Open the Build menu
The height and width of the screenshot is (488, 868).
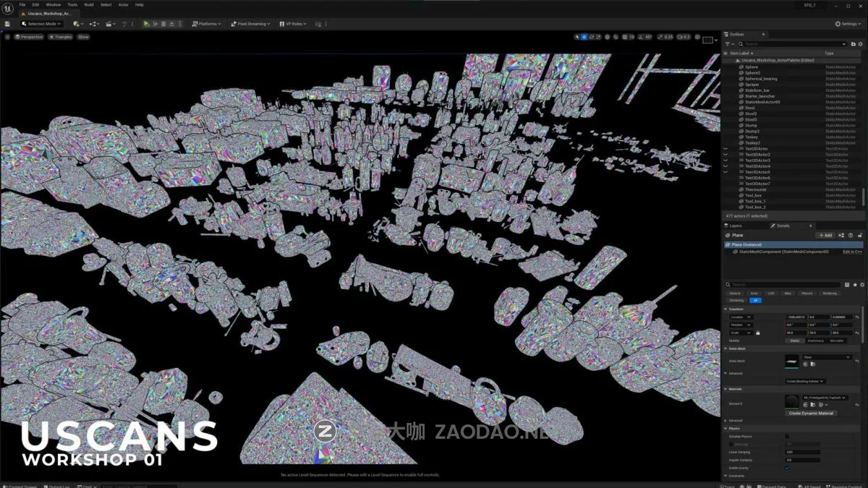(x=89, y=4)
